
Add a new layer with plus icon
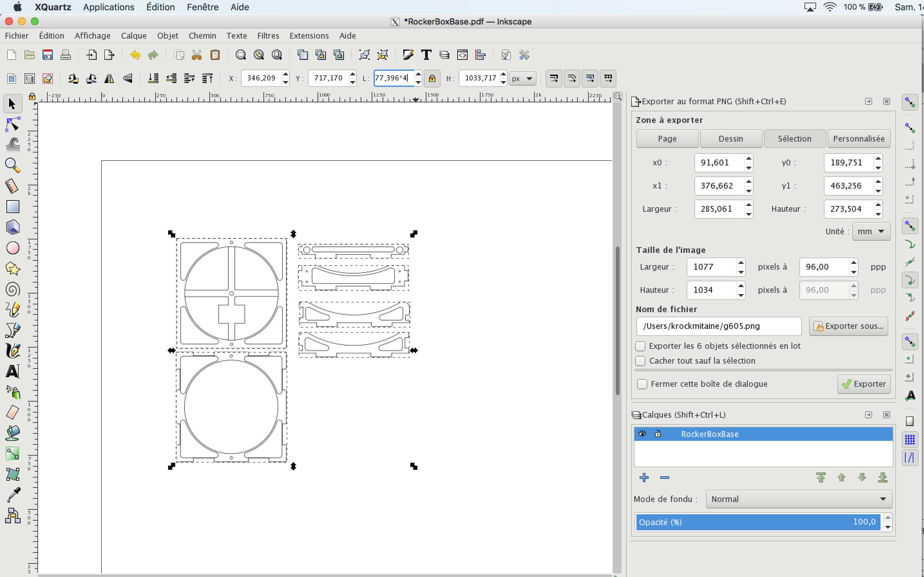click(644, 477)
